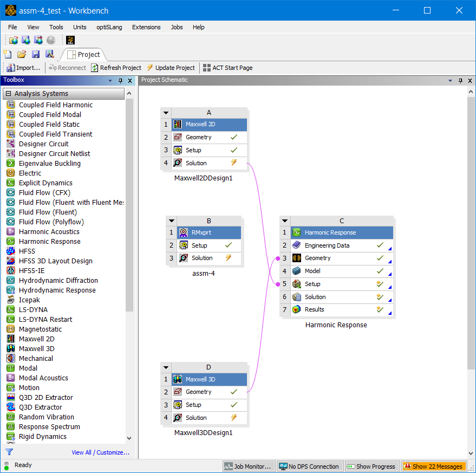The image size is (476, 473).
Task: Open the optiSLang OSL toolbar icon
Action: (70, 40)
